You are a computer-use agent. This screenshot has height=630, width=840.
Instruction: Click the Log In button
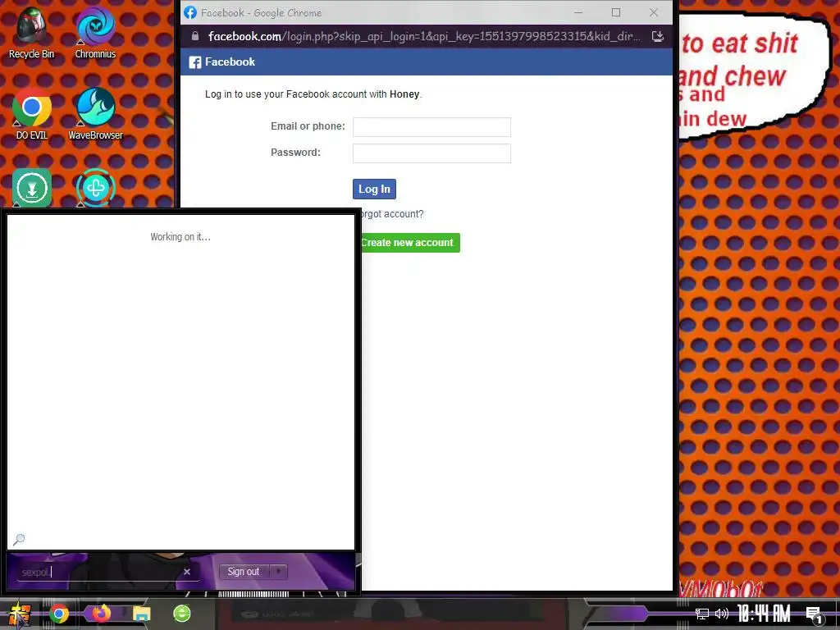point(374,189)
